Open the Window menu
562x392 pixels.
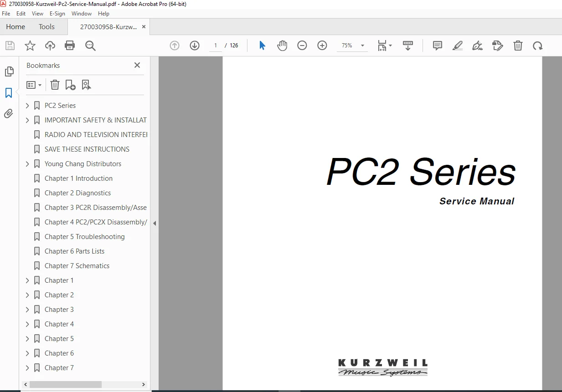[82, 14]
